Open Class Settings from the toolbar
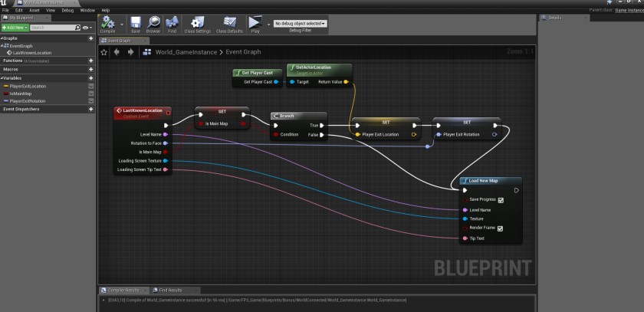Image resolution: width=644 pixels, height=312 pixels. click(x=197, y=24)
